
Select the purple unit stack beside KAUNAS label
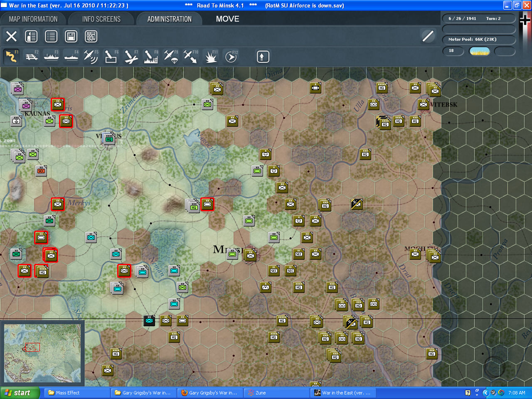pos(26,106)
